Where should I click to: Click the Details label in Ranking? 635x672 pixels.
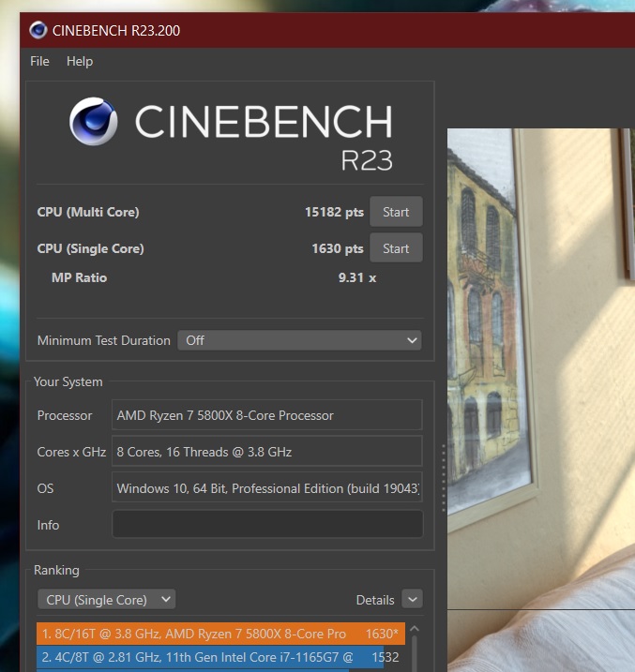[x=375, y=600]
